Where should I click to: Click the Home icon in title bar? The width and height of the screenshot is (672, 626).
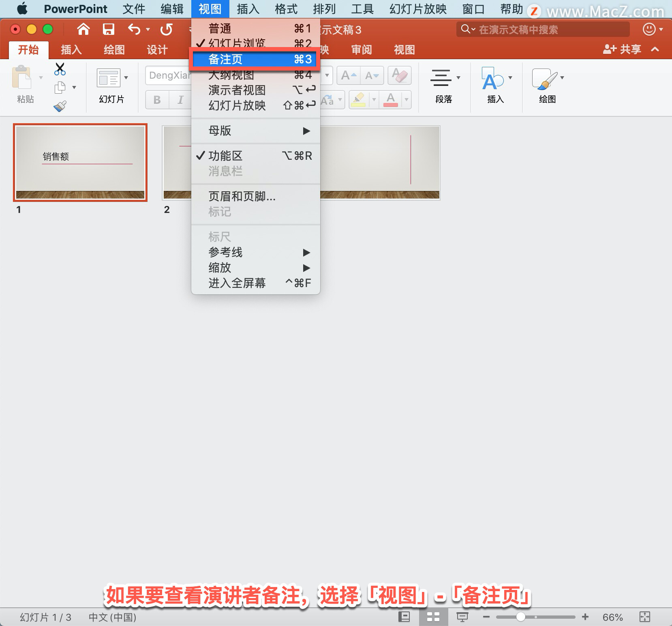click(83, 29)
